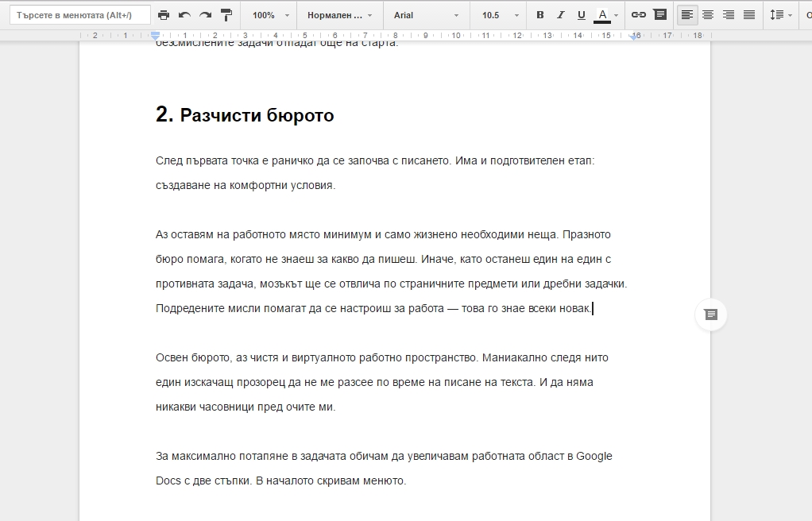Align text right

click(729, 15)
